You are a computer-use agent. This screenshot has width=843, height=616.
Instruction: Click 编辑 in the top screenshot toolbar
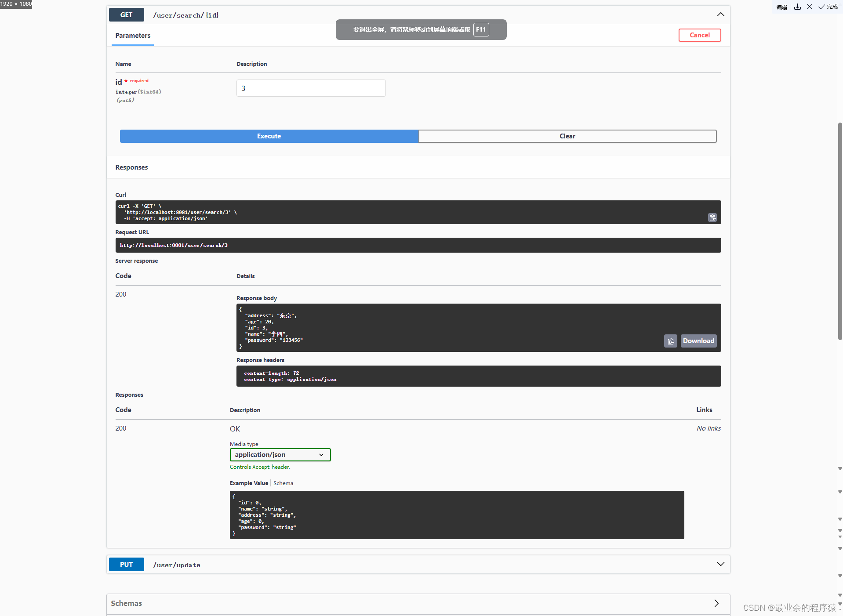pos(781,7)
